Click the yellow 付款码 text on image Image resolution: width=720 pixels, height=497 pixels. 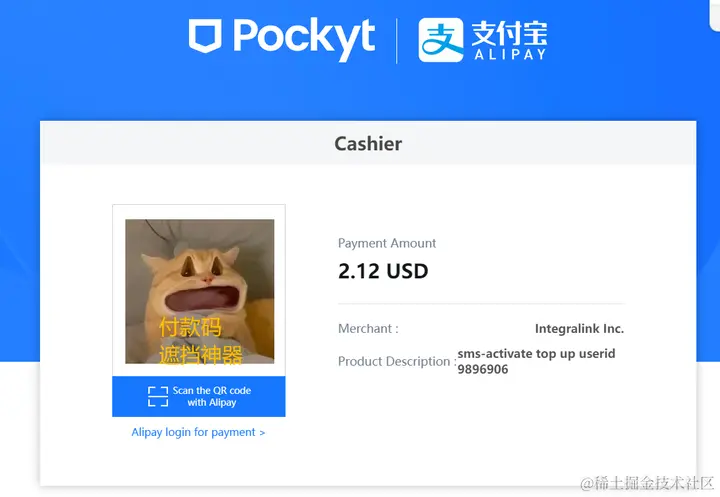190,327
